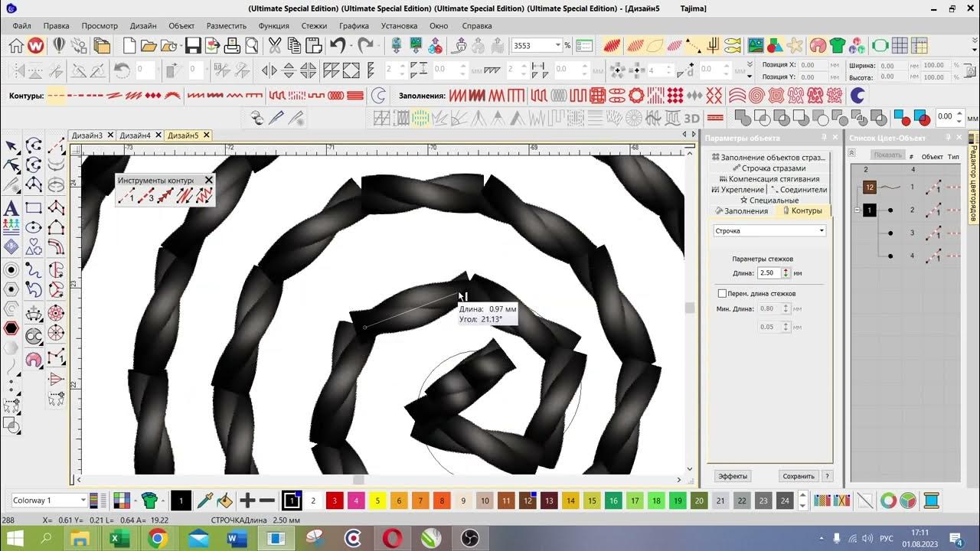Pick red color swatch 3 in the palette
Viewport: 980px width, 551px height.
335,501
